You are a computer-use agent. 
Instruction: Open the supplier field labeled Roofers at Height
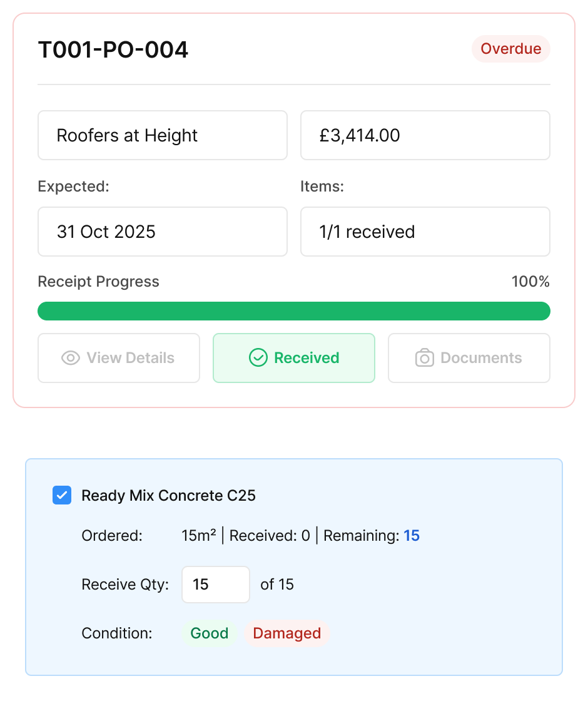coord(162,135)
